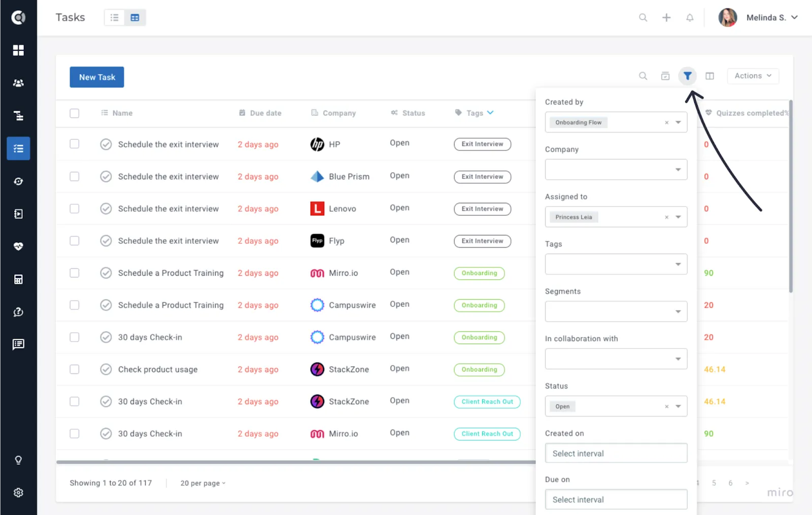Open the calculator icon in sidebar
The width and height of the screenshot is (812, 515).
click(x=18, y=279)
